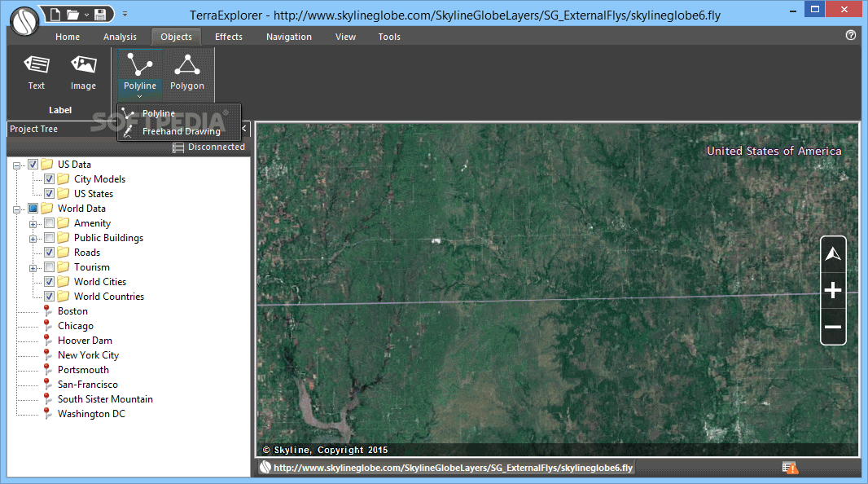Uncheck the World Countries checkbox
Screen dimensions: 868x484
(50, 297)
